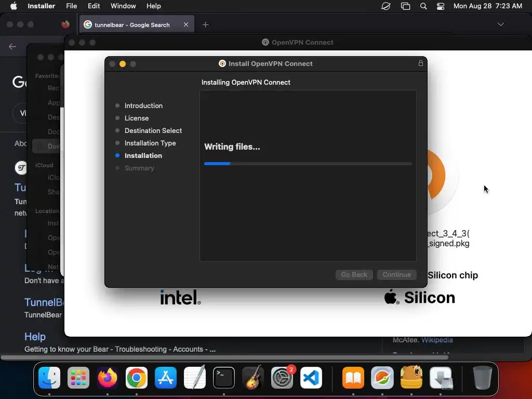Open System Settings in the Dock
This screenshot has height=399, width=532.
tap(282, 377)
